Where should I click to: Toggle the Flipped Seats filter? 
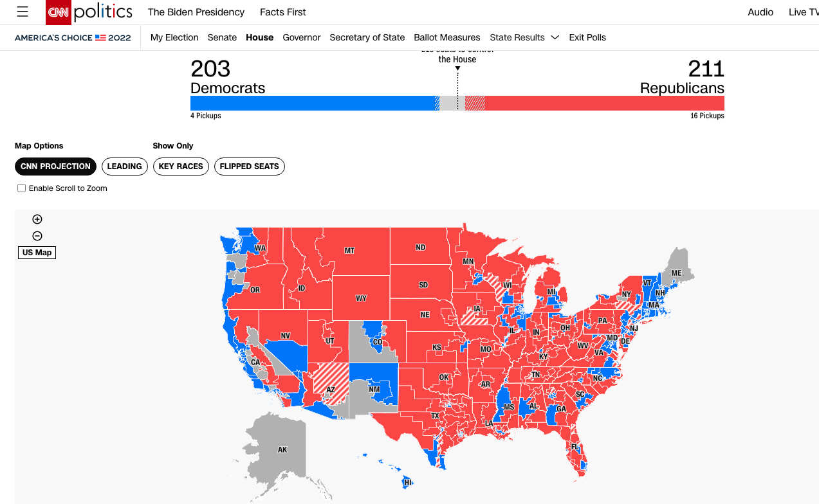pyautogui.click(x=249, y=166)
